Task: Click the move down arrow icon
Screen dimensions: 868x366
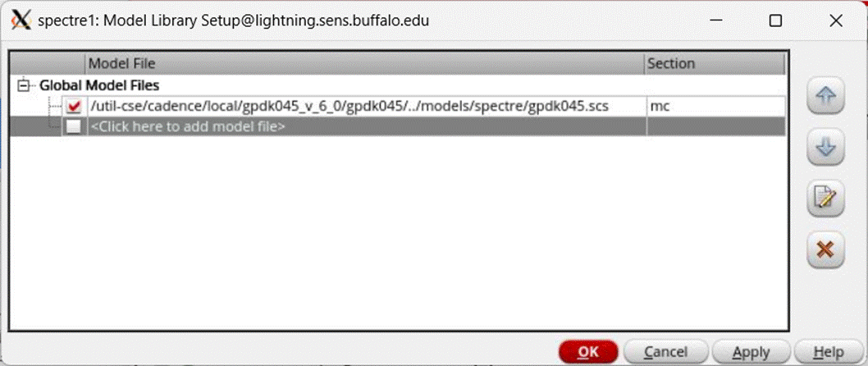Action: pyautogui.click(x=826, y=148)
